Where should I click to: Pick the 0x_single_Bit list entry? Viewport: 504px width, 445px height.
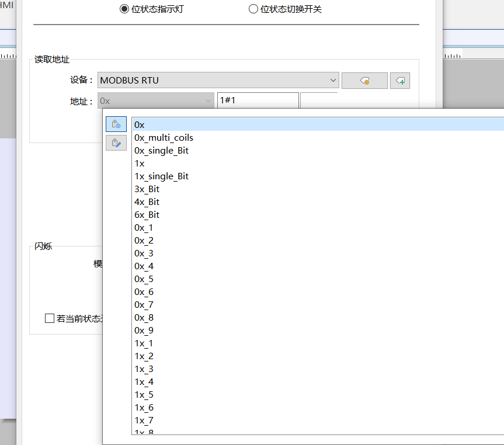click(x=161, y=151)
